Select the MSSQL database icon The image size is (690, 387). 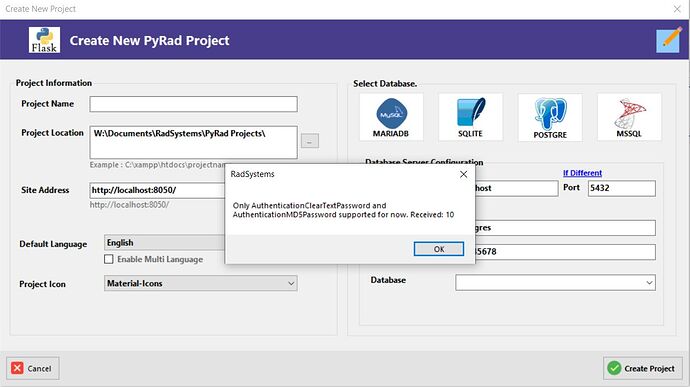(629, 117)
